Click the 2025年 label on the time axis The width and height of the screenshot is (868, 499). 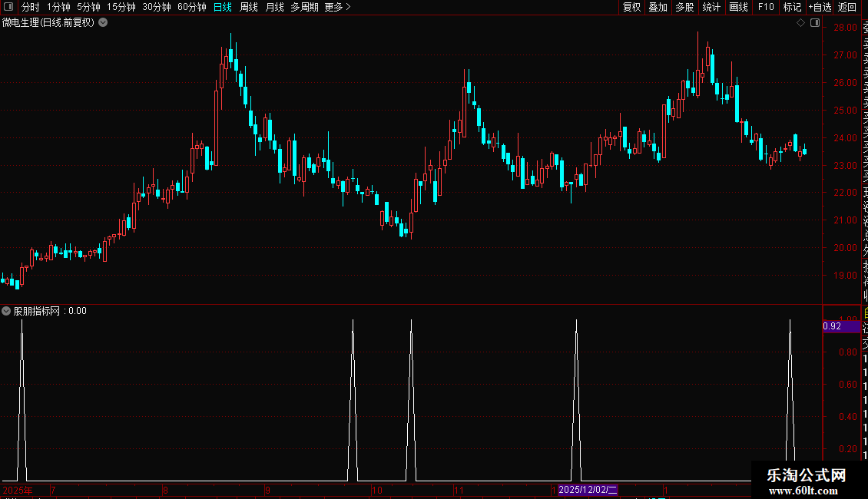(18, 490)
